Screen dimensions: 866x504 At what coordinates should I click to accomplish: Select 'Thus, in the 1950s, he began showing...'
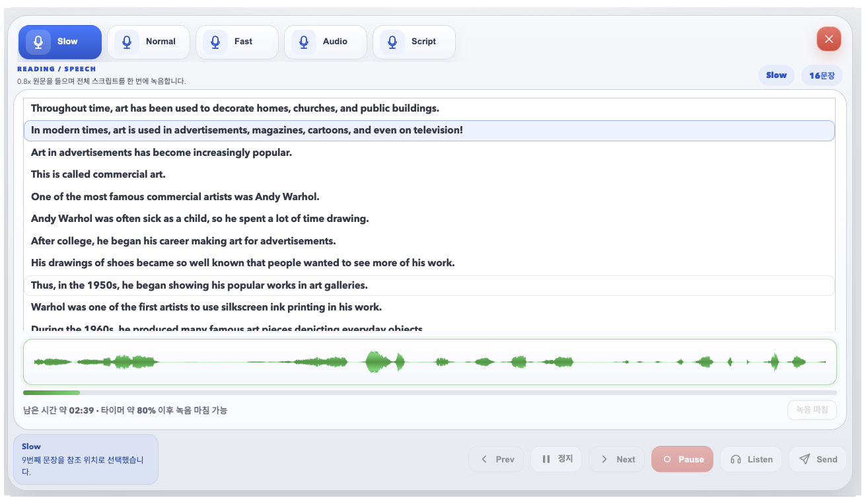point(429,285)
